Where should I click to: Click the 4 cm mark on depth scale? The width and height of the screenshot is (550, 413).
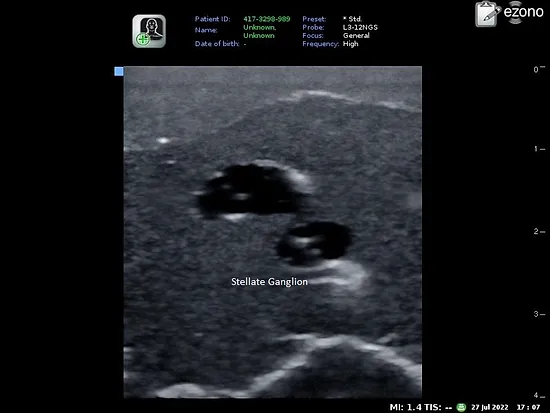(x=539, y=395)
